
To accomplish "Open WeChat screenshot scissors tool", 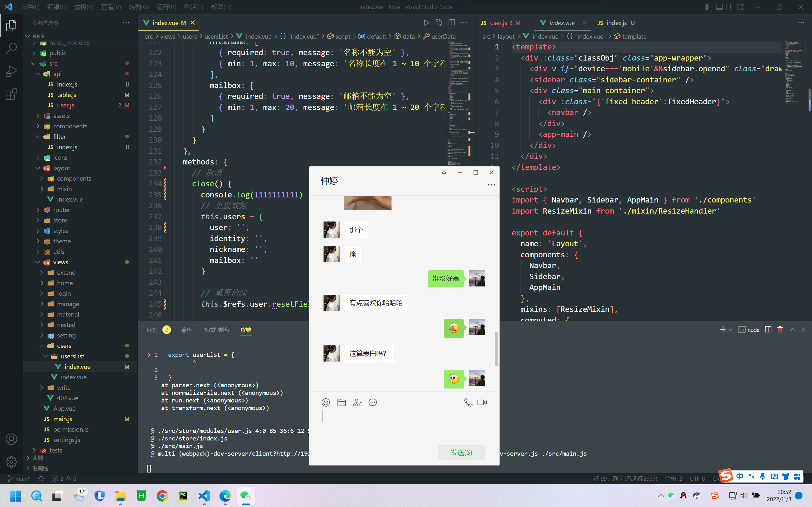I will pos(357,402).
